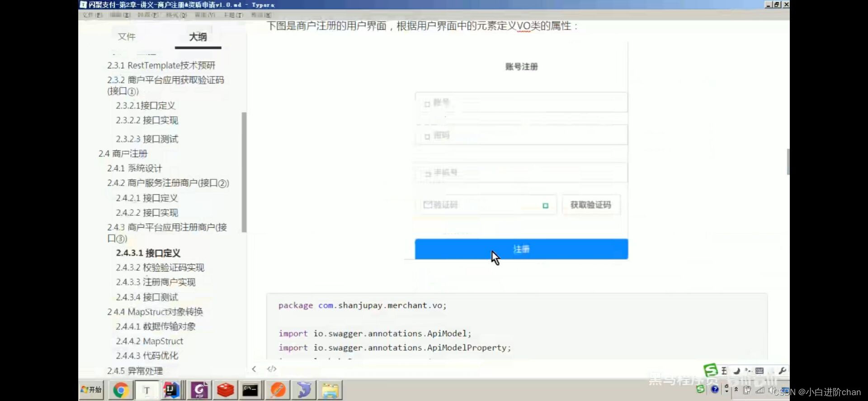Click the 手机号 input field in the image
Viewport: 868px width, 401px height.
pyautogui.click(x=521, y=172)
